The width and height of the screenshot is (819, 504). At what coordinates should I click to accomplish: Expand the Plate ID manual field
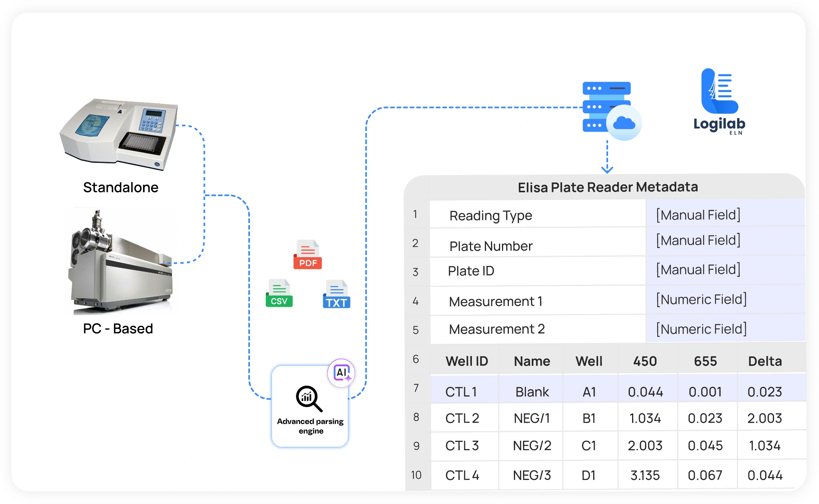(x=697, y=270)
